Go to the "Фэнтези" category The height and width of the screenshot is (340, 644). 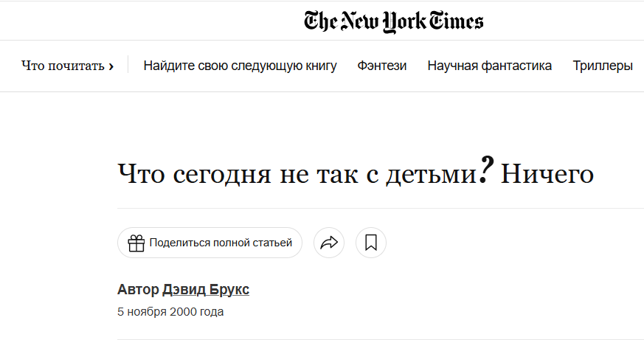[382, 66]
